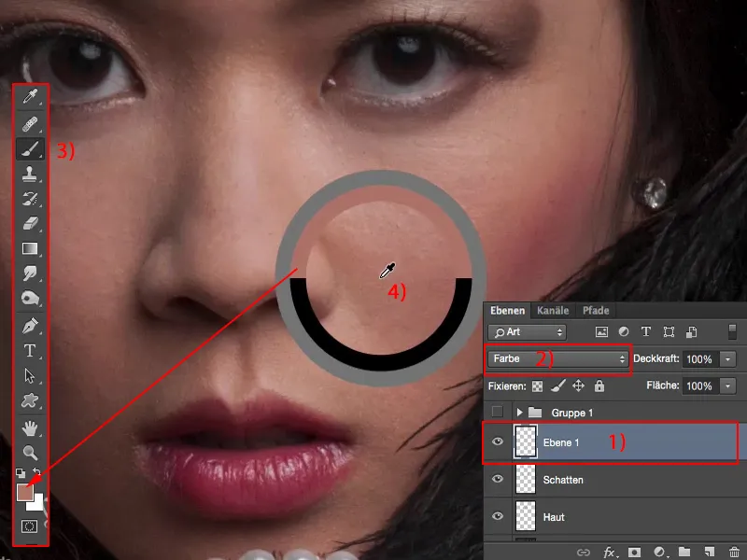This screenshot has height=560, width=747.
Task: Filter layers by type layers icon
Action: (x=646, y=332)
